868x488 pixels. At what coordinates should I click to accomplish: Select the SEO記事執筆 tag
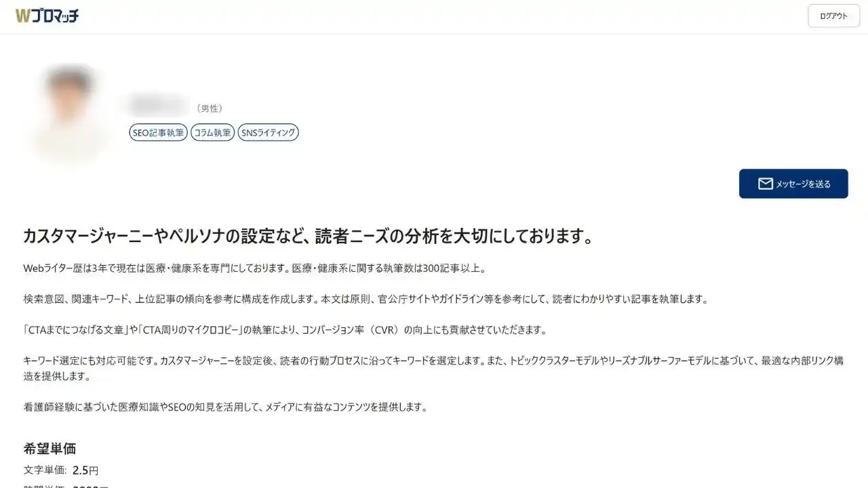pos(158,133)
